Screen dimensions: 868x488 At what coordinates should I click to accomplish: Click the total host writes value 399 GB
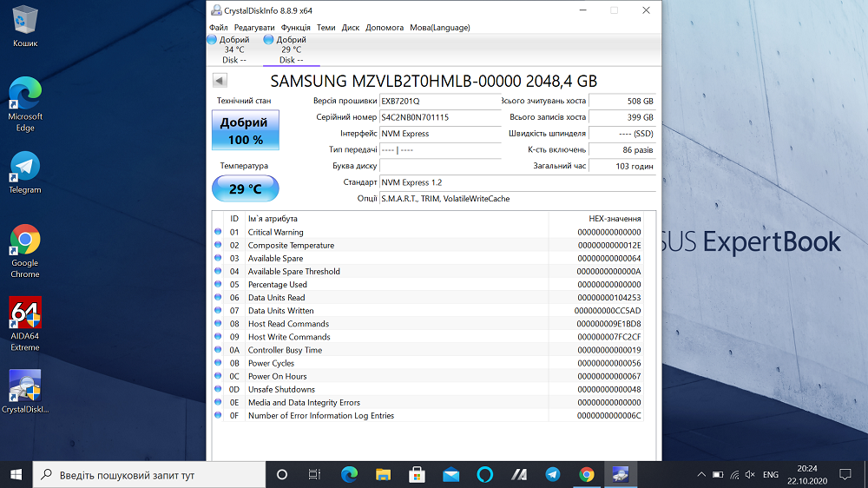click(622, 117)
